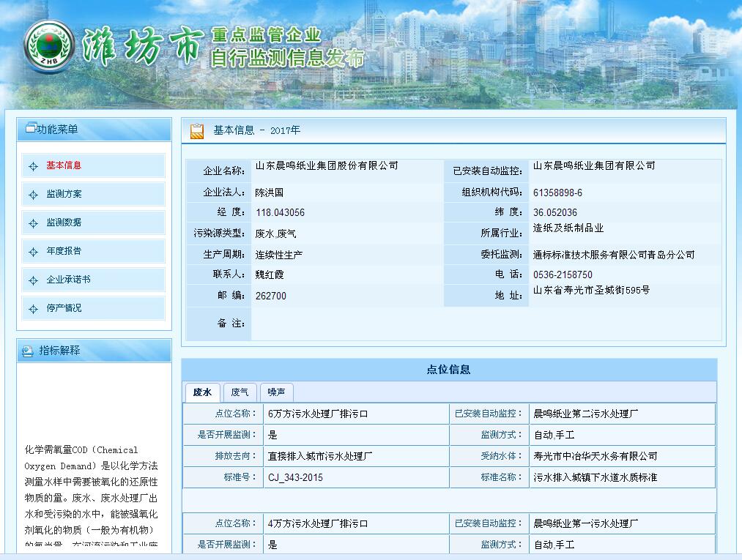Screen dimensions: 742x560
Task: Click the arrow icon beside 停产情况
Action: [31, 307]
